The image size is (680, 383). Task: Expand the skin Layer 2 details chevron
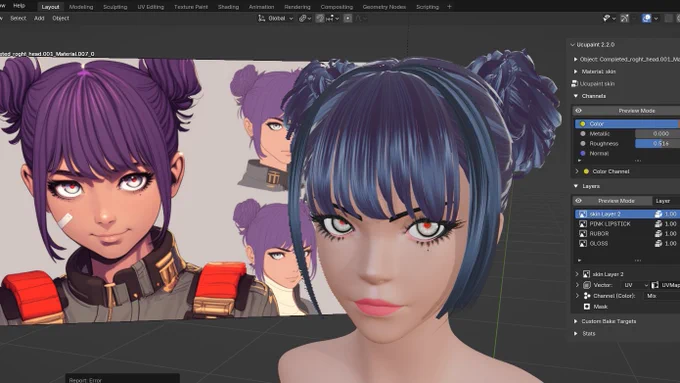click(x=577, y=274)
